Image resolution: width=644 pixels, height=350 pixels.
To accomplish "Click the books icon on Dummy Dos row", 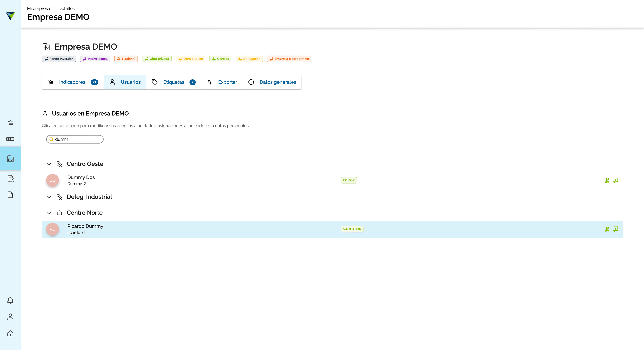I will [607, 180].
